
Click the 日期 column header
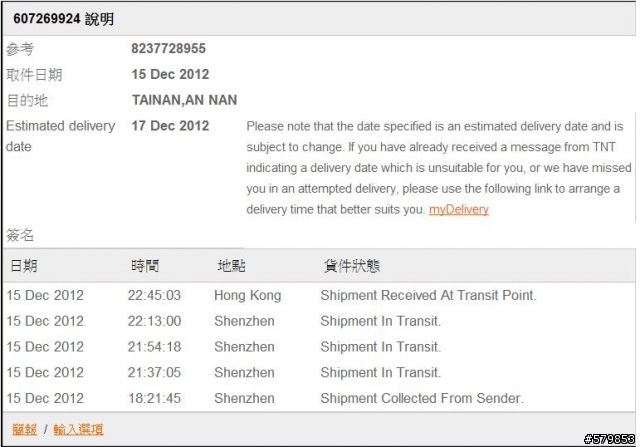[x=24, y=266]
